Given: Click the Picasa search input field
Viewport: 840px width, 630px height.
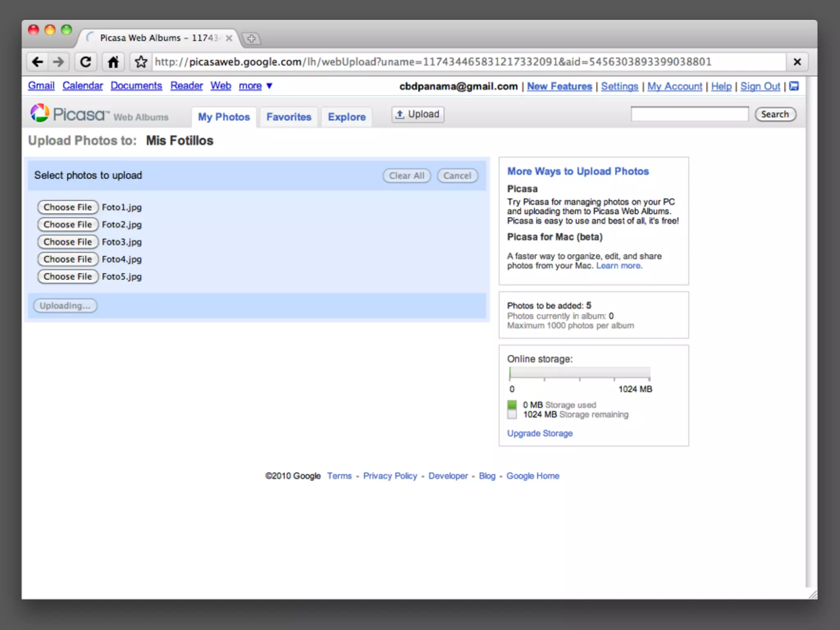Looking at the screenshot, I should click(689, 114).
